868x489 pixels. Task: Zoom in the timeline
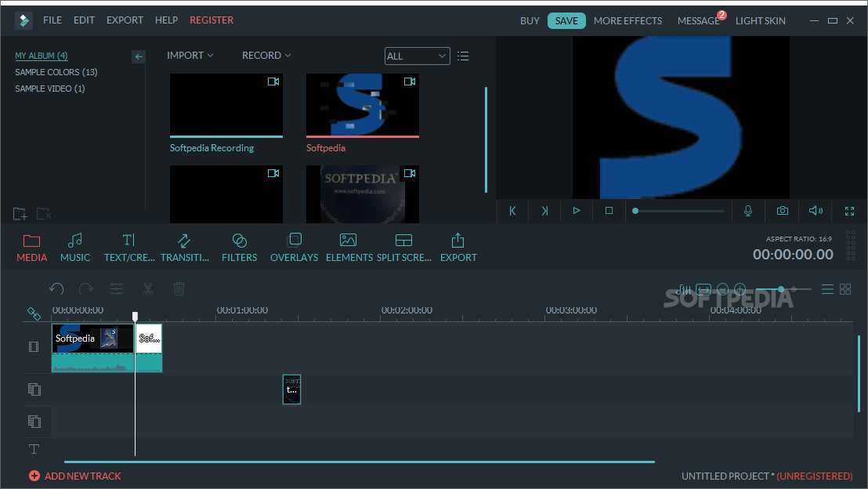pos(740,289)
